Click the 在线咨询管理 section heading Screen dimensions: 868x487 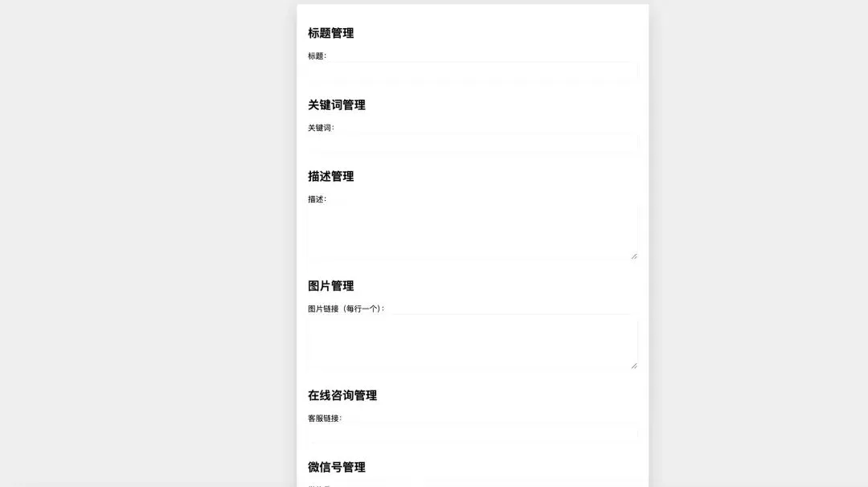pos(342,395)
